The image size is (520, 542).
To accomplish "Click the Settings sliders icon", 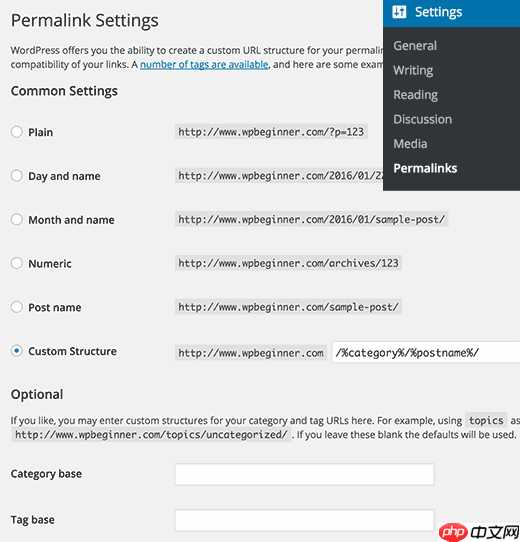I will pos(399,12).
